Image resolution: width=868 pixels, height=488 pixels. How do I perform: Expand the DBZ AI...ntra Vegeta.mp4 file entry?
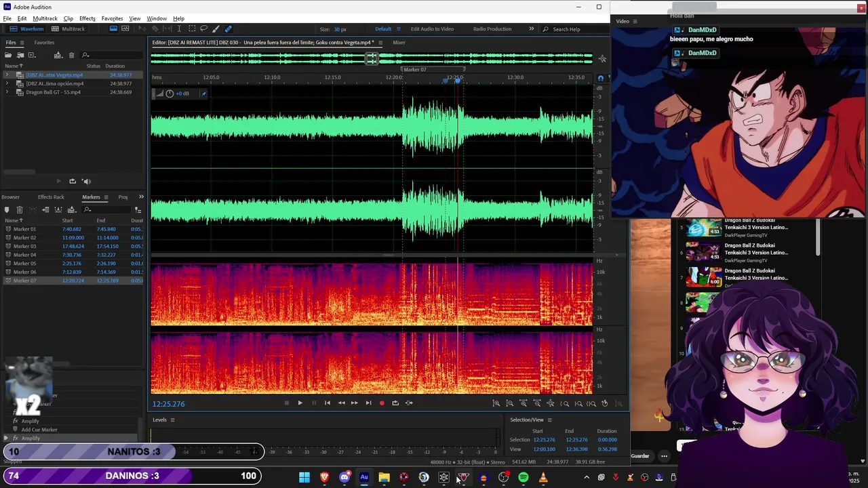(x=7, y=75)
